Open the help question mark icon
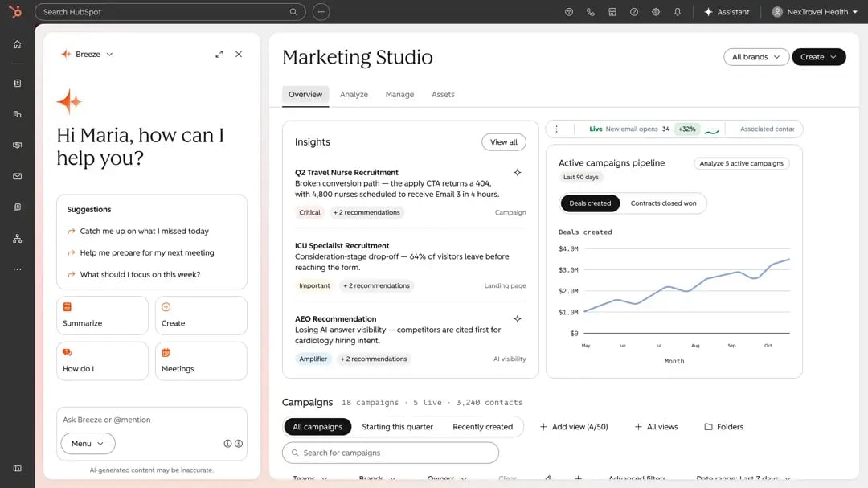Viewport: 868px width, 488px height. tap(634, 11)
